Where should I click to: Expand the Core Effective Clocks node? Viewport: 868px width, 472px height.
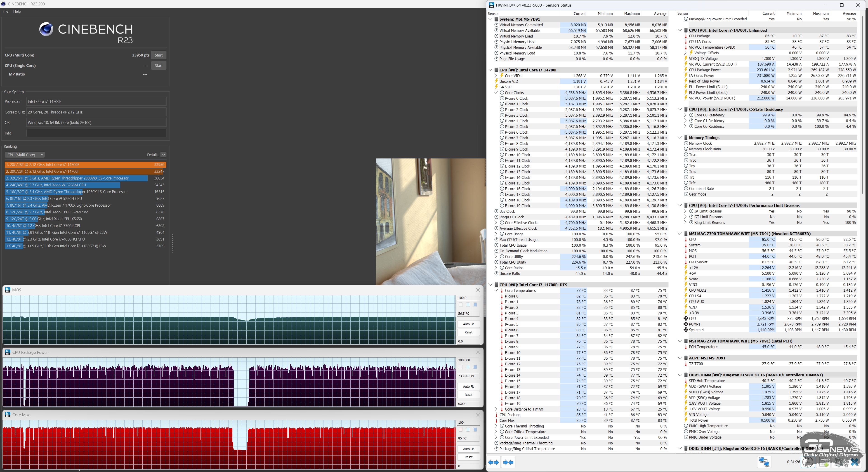[x=496, y=223]
